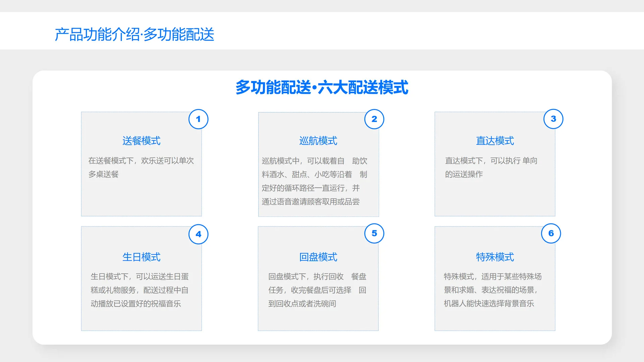Click the number 5 circle badge

tap(374, 233)
